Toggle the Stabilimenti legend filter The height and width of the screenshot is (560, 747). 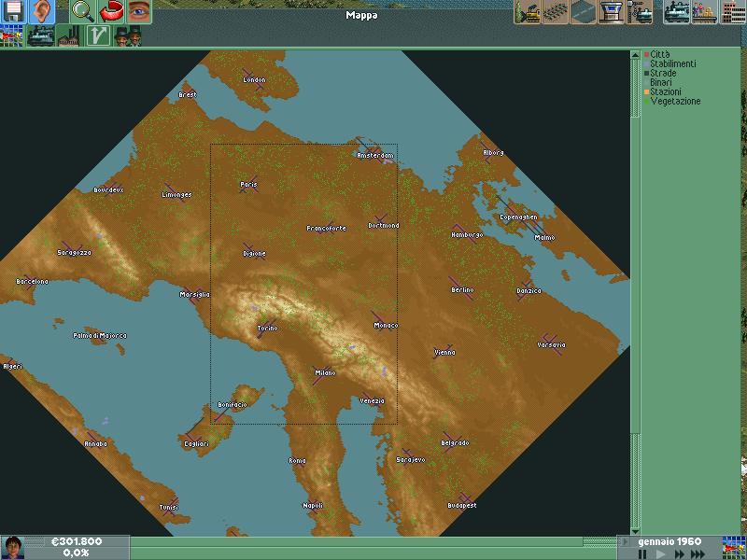(669, 63)
